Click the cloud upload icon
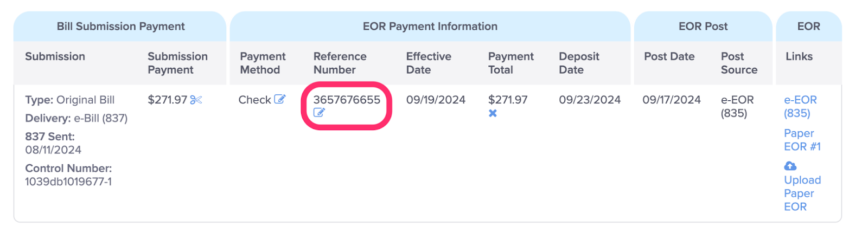Image resolution: width=868 pixels, height=233 pixels. 790,166
